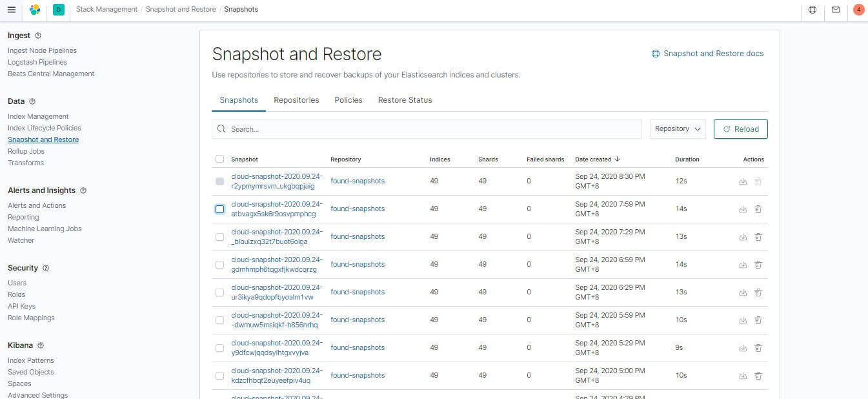Image resolution: width=868 pixels, height=399 pixels.
Task: Select the checkbox for snapshot atbvagx5sk6r9osvpmphcg
Action: pos(219,209)
